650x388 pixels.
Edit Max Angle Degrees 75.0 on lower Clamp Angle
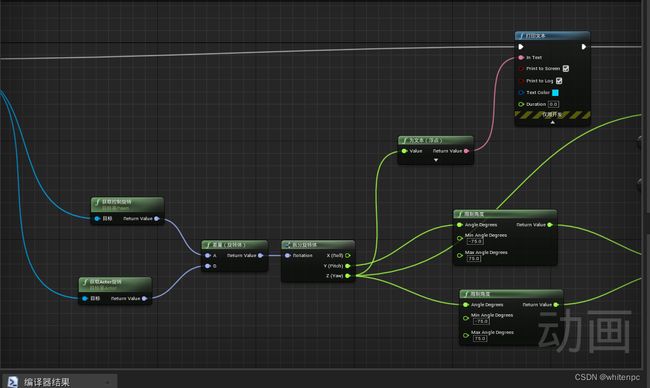coord(480,338)
